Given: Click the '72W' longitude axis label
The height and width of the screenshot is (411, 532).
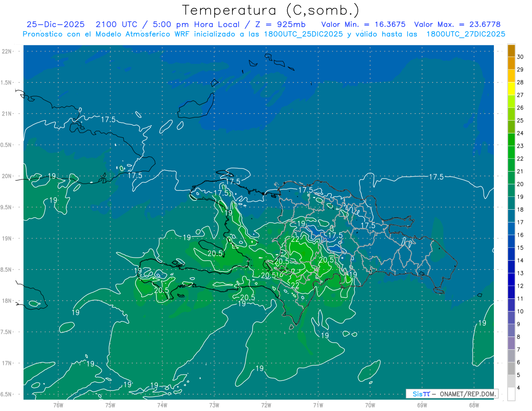Looking at the screenshot, I should click(x=266, y=405).
